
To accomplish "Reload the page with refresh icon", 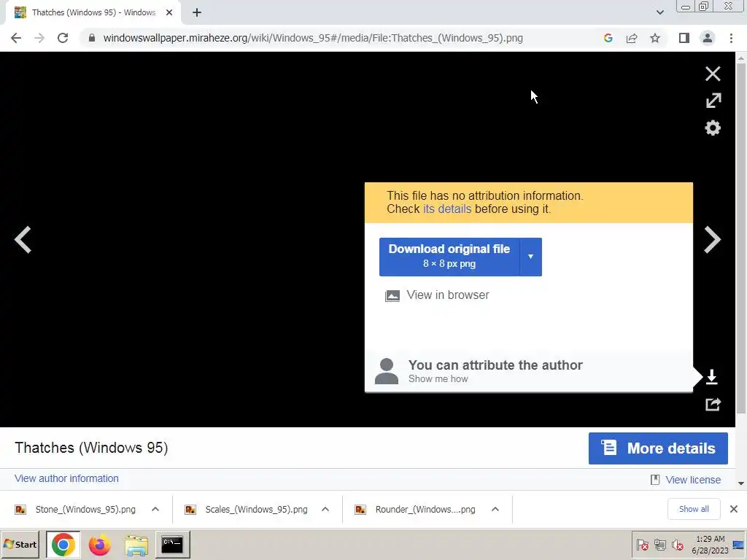I will click(x=63, y=38).
